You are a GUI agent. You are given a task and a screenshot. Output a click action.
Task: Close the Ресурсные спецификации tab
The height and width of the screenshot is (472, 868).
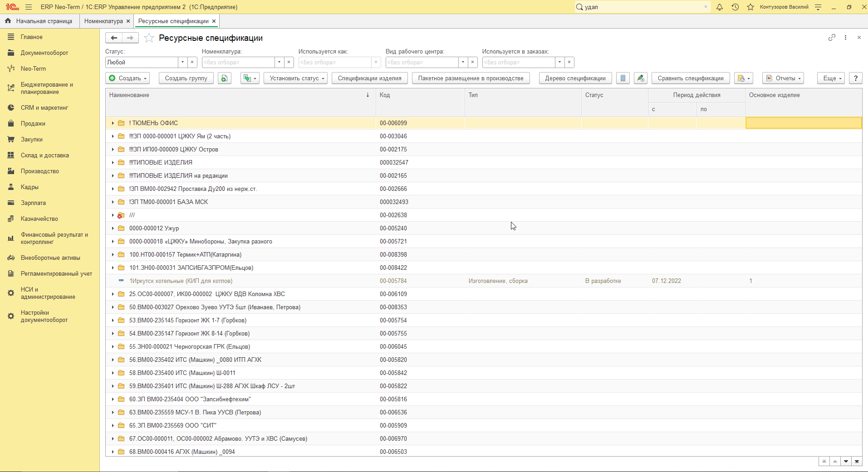[214, 21]
